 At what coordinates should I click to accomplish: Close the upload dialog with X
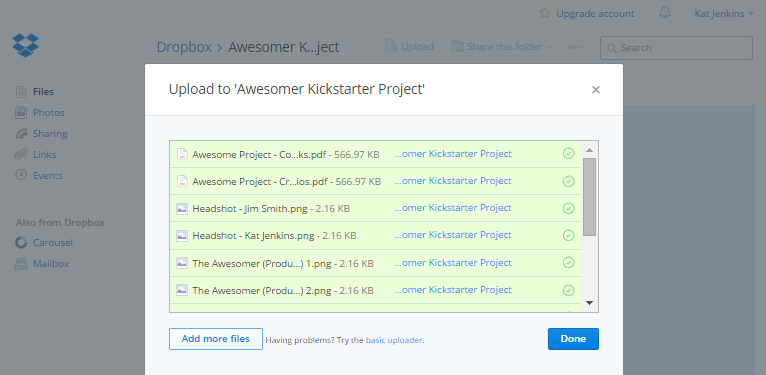click(x=596, y=90)
